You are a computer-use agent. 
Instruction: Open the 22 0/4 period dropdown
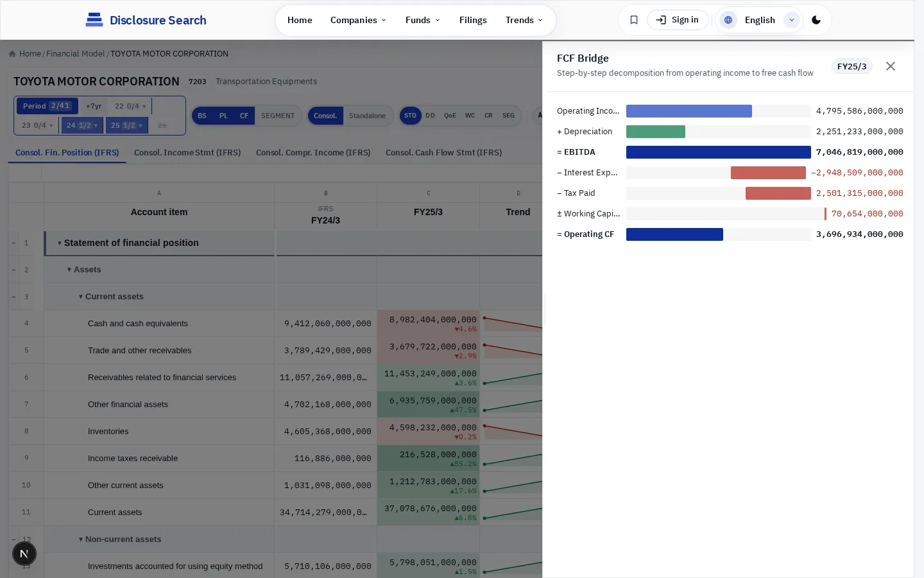[130, 106]
